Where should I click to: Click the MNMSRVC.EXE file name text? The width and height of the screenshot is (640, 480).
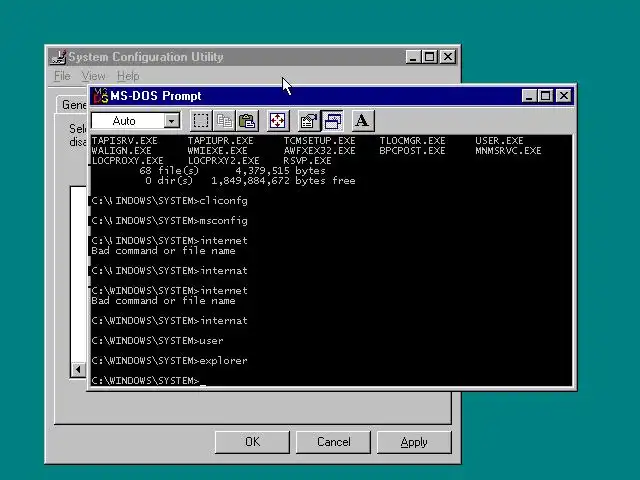tap(508, 151)
